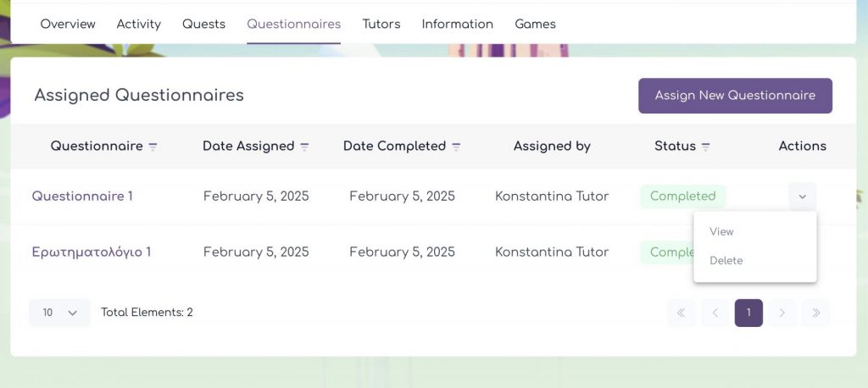Open the Questionnaire 1 link

82,197
